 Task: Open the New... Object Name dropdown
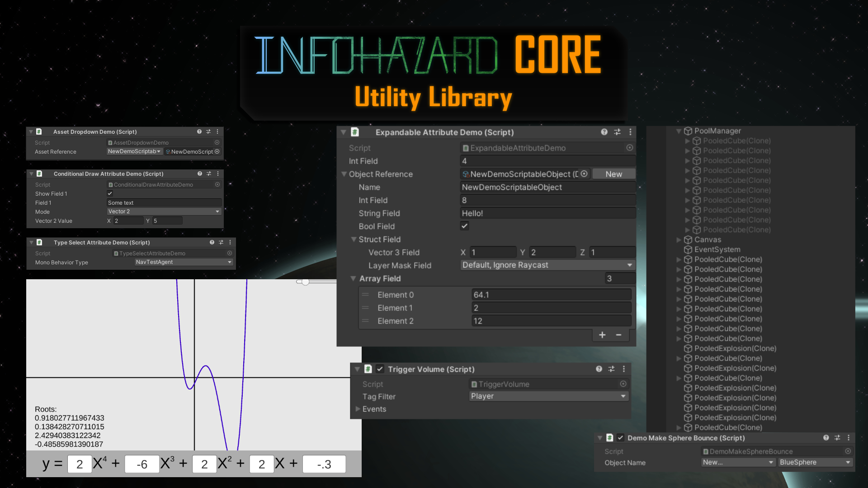click(739, 462)
